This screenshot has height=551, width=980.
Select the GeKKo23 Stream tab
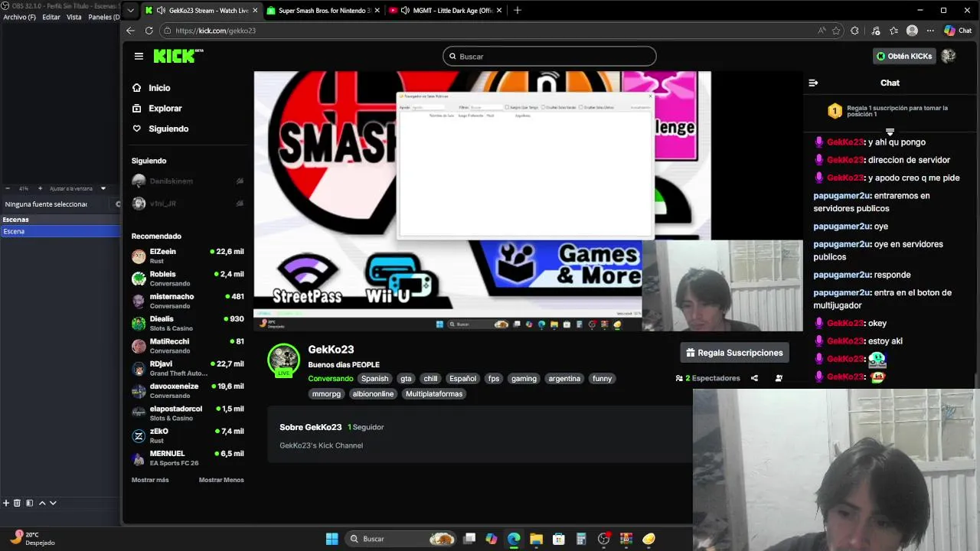pos(201,11)
